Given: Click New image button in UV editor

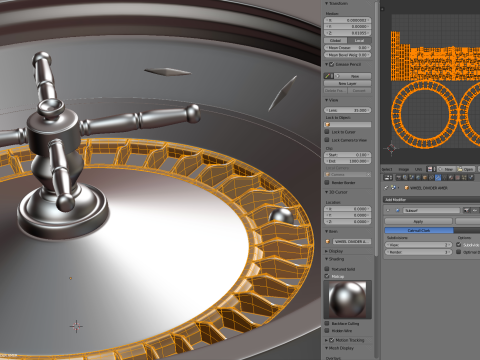Looking at the screenshot, I should tap(446, 169).
